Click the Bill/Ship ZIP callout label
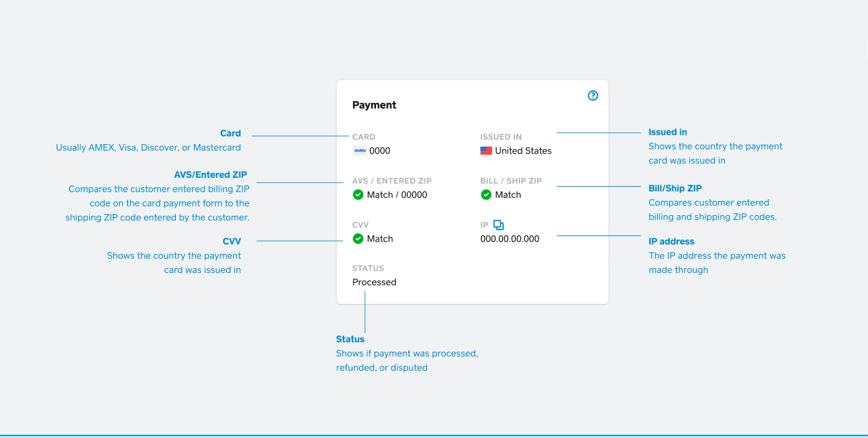 (x=675, y=188)
